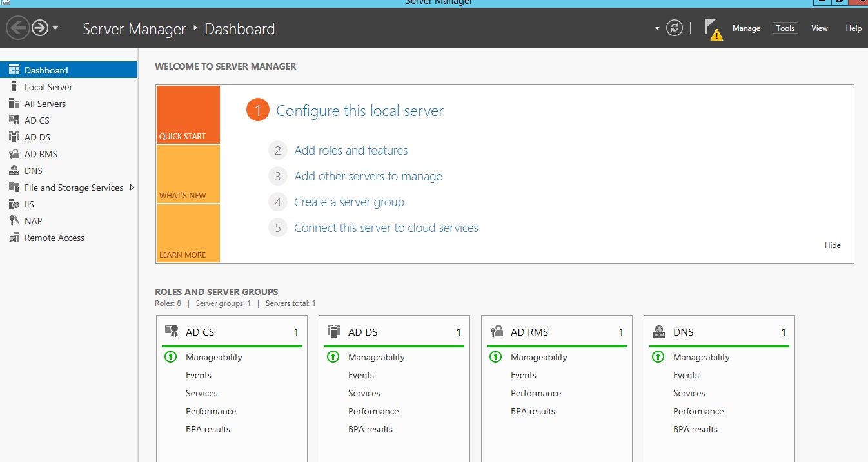868x462 pixels.
Task: Open BPA results in the DNS tile
Action: point(695,429)
